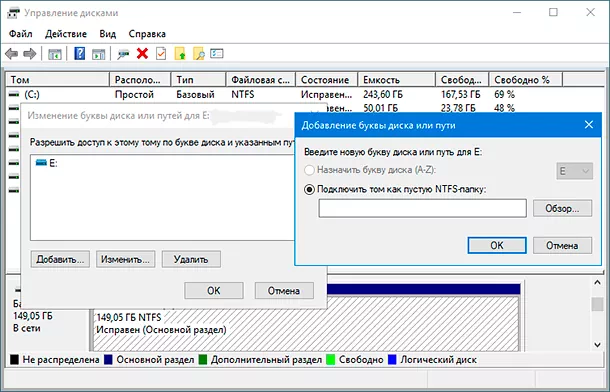Click the 'Изменить...' button

click(125, 259)
